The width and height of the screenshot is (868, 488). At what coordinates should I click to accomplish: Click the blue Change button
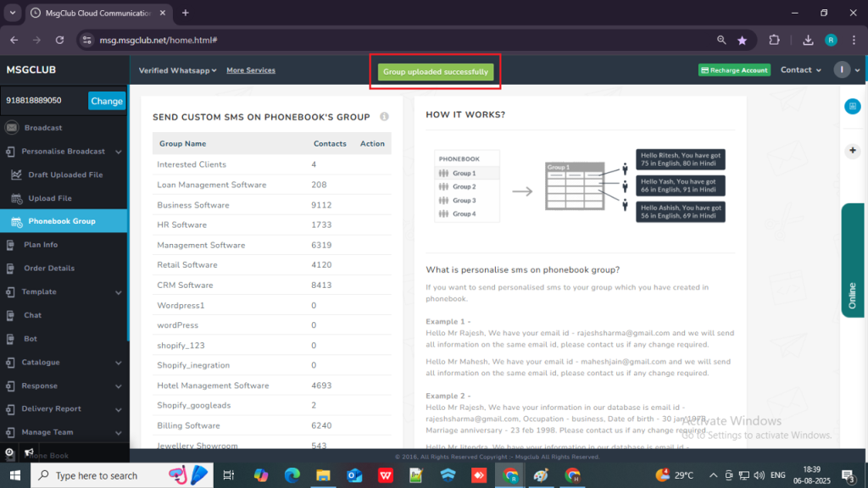tap(107, 101)
